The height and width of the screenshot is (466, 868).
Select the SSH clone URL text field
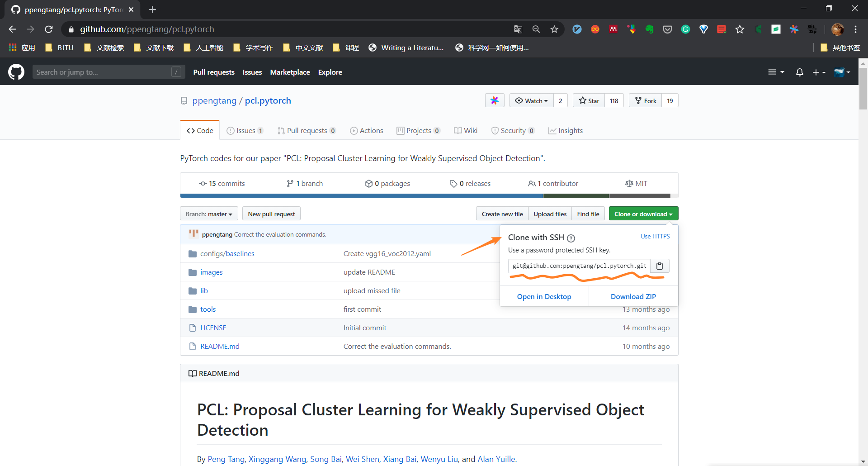[x=579, y=266]
